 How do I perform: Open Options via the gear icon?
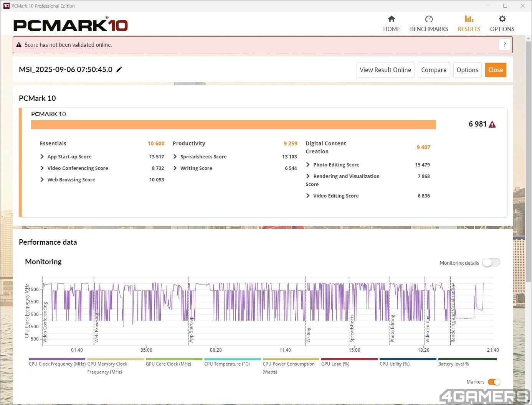[x=502, y=19]
